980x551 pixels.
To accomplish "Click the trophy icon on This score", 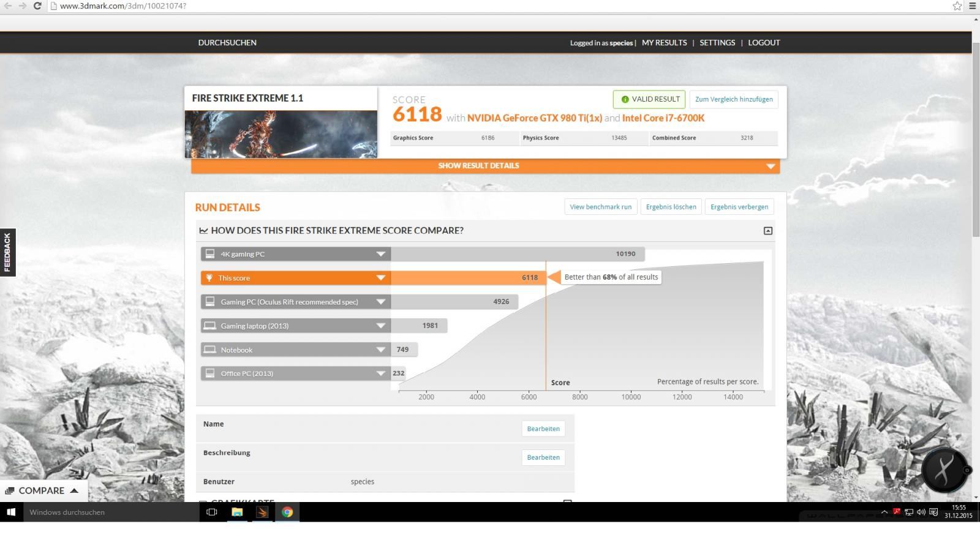I will click(x=209, y=278).
